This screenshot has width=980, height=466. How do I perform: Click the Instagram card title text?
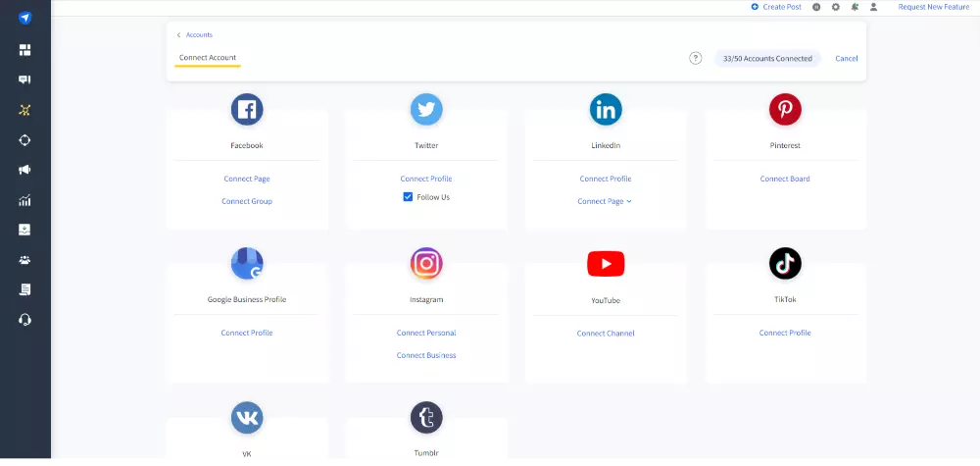click(x=426, y=299)
